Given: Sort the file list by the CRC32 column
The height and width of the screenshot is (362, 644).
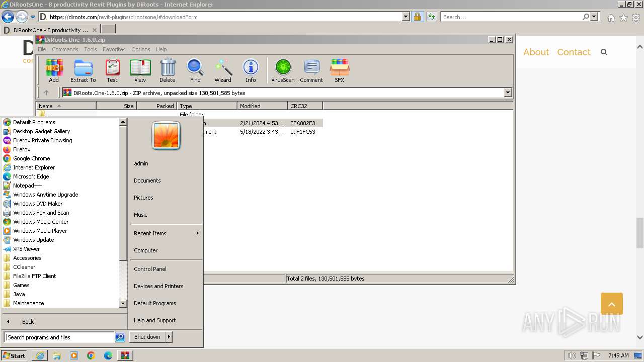Looking at the screenshot, I should pyautogui.click(x=305, y=106).
